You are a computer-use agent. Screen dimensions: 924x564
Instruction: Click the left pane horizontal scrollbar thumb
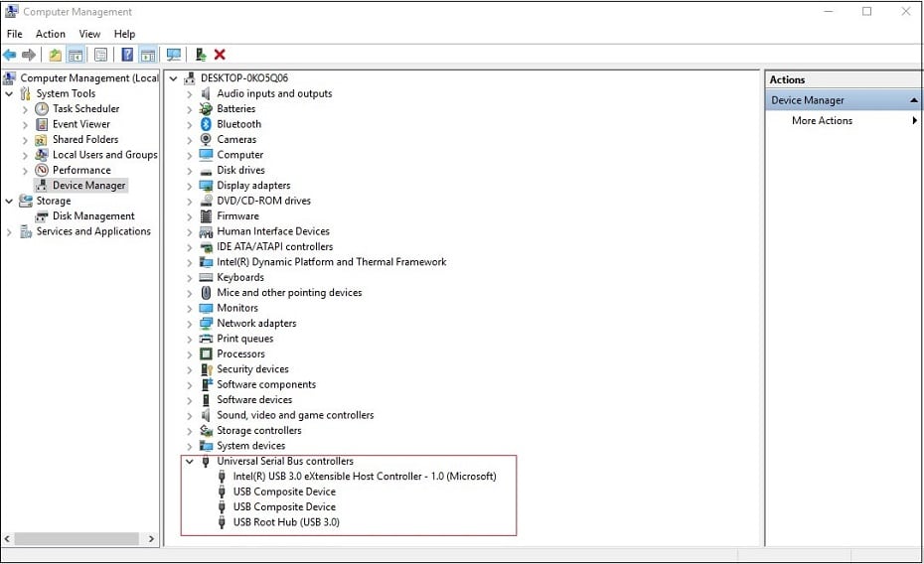[x=77, y=539]
